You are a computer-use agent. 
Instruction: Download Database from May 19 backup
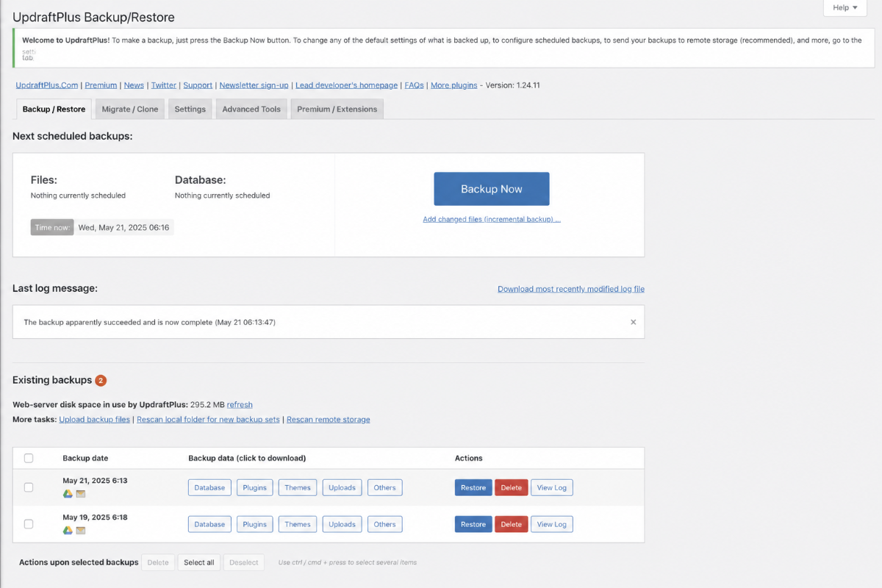click(x=209, y=524)
